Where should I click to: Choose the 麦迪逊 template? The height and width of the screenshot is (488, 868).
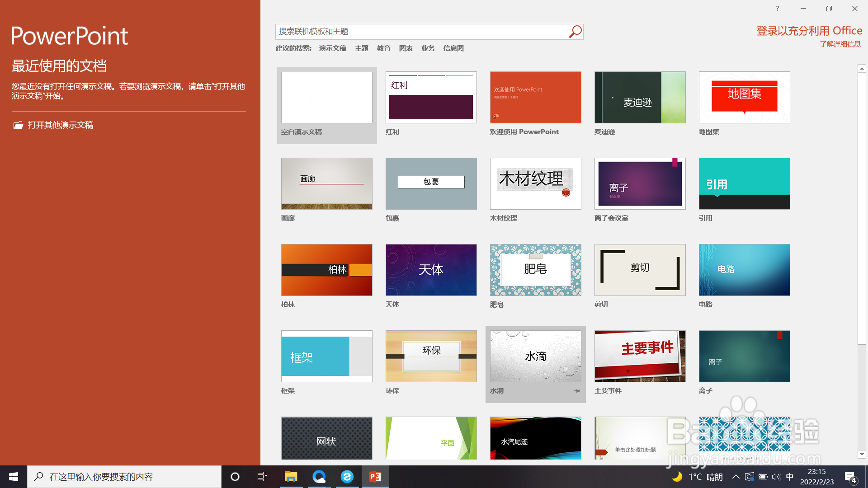[640, 98]
